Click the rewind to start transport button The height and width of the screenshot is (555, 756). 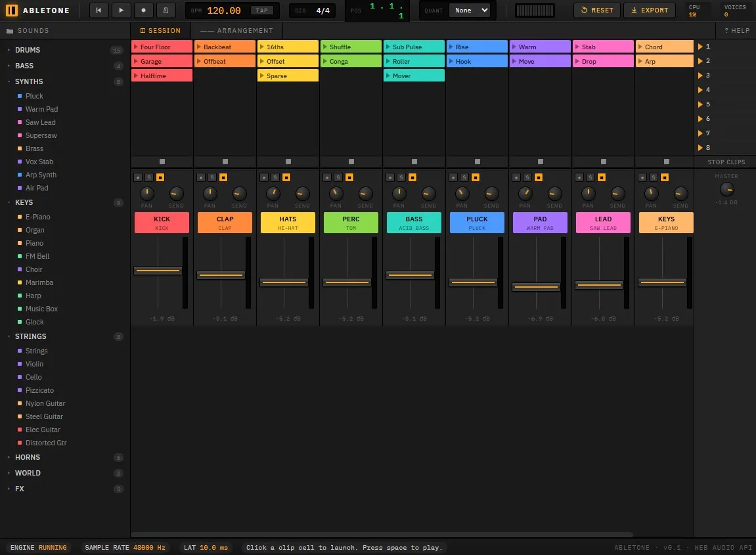coord(99,10)
